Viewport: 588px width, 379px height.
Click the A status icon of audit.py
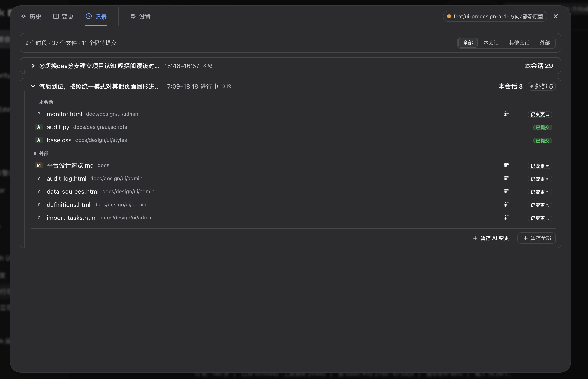[x=39, y=127]
